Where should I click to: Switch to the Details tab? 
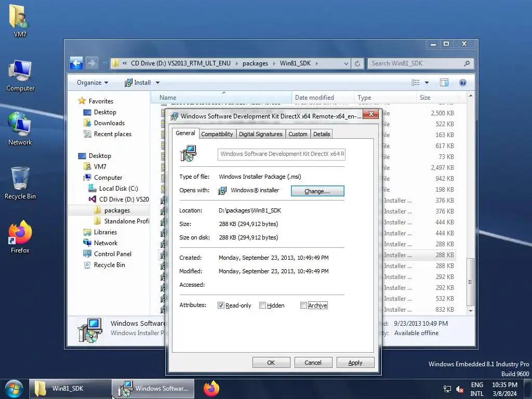coord(322,134)
